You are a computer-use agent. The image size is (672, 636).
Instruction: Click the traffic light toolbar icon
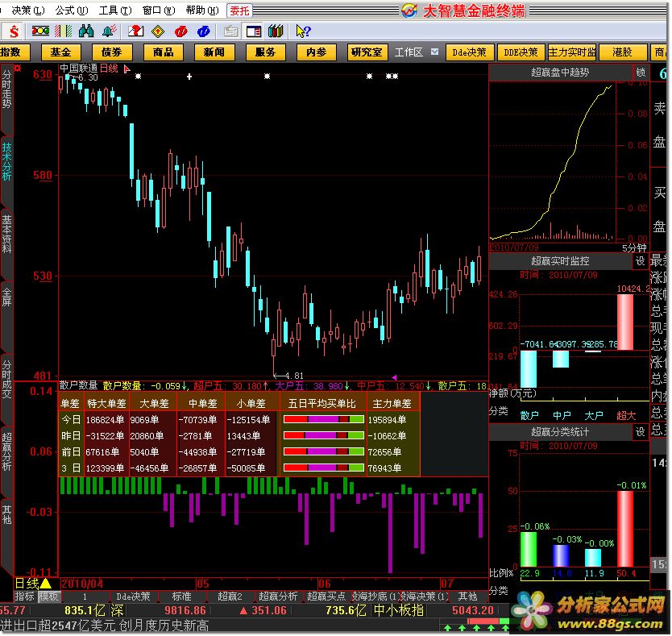tap(40, 31)
